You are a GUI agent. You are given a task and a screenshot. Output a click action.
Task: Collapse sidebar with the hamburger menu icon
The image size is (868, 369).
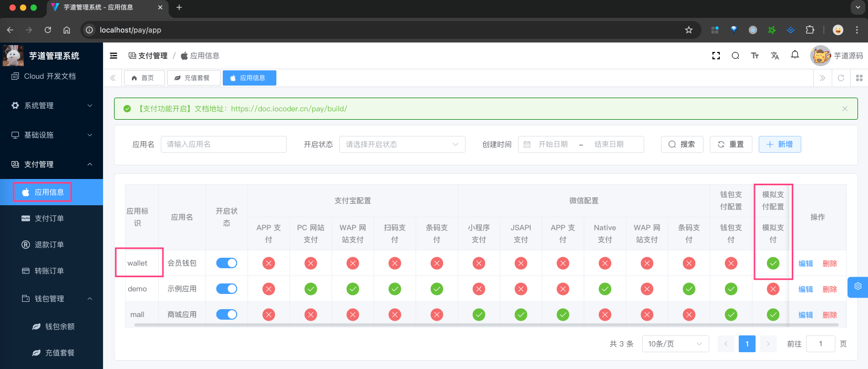coord(113,56)
